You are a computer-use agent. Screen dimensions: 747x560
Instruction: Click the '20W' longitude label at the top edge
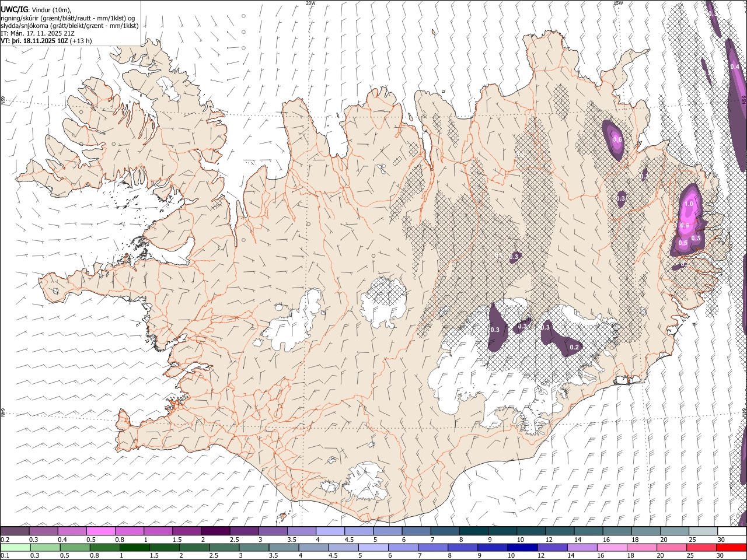pyautogui.click(x=310, y=3)
